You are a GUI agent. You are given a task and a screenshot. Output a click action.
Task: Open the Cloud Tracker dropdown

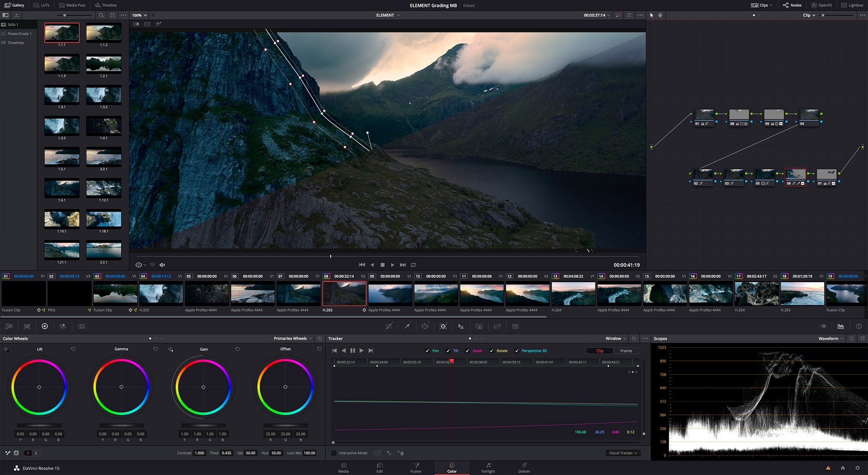coord(623,453)
